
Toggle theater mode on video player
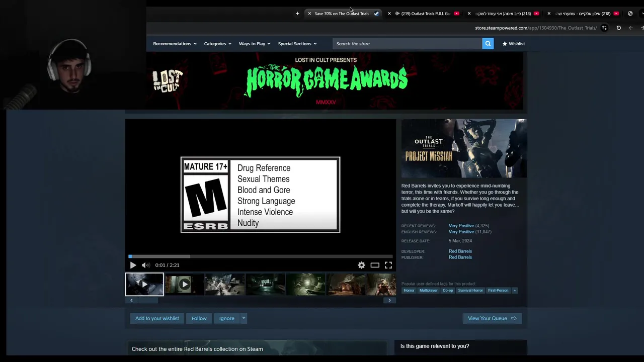(375, 265)
